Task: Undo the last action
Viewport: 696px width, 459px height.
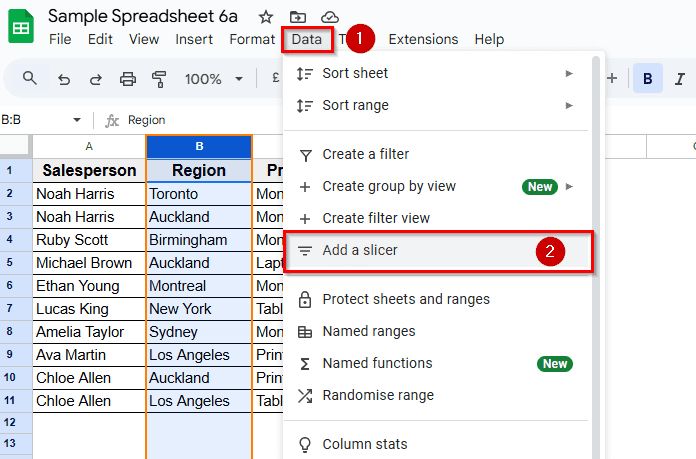Action: (64, 79)
